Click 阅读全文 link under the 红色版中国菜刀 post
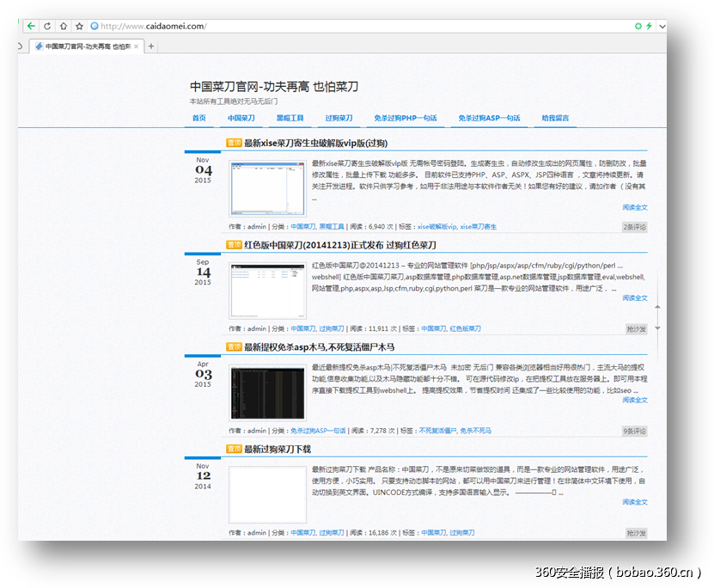 [x=635, y=298]
